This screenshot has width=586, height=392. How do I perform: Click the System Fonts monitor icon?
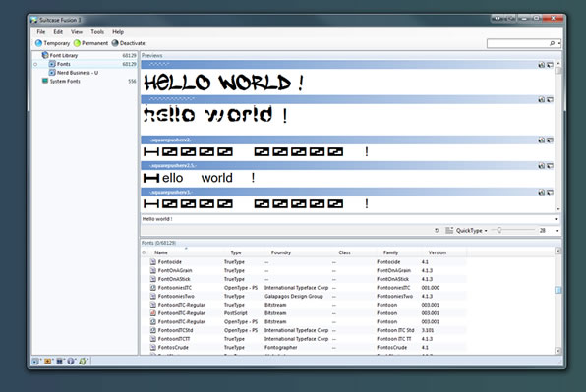pos(45,81)
